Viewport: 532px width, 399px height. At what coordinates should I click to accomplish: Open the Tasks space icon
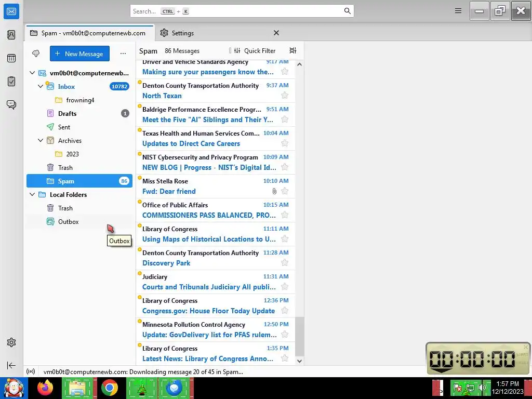(11, 82)
